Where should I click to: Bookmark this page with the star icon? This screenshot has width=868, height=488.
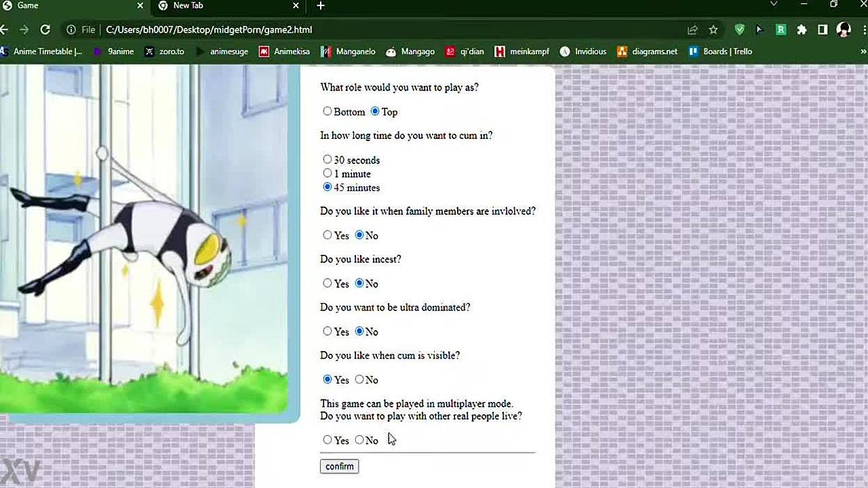[x=713, y=30]
